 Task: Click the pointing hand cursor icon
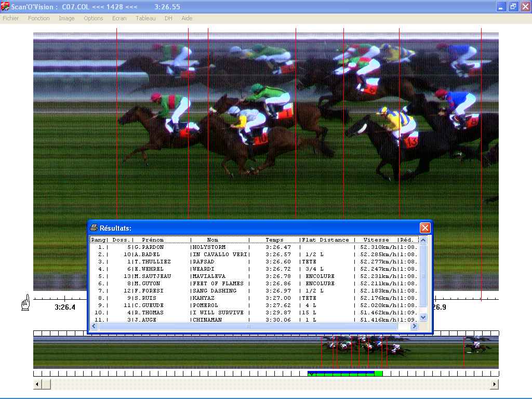tap(25, 302)
